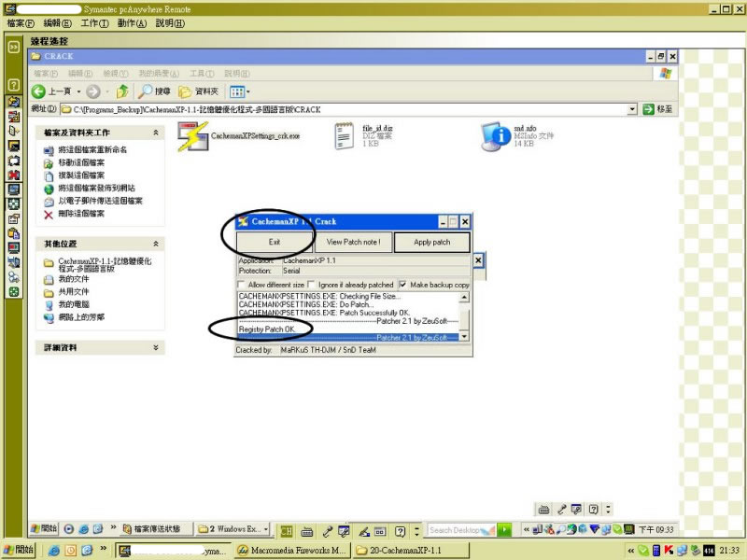747x560 pixels.
Task: Click the View Patch note ! button
Action: click(354, 242)
